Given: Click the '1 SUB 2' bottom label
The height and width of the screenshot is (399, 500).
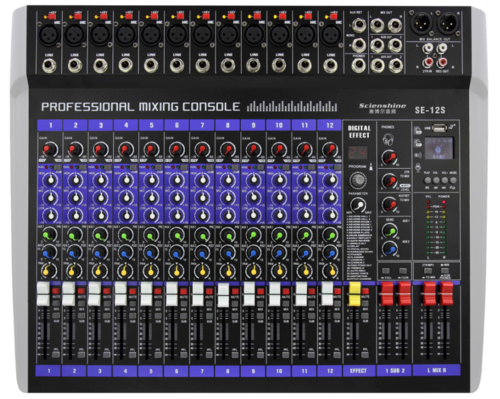Looking at the screenshot, I should click(x=395, y=371).
